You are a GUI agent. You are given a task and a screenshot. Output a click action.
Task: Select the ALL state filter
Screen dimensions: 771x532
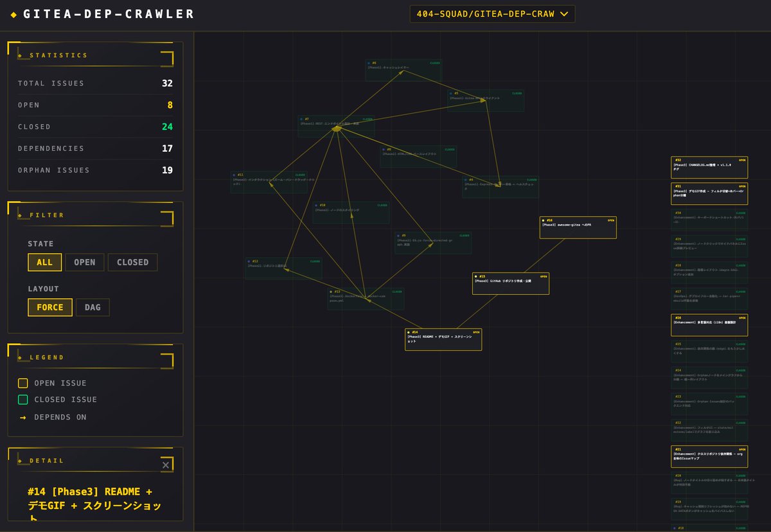[45, 262]
